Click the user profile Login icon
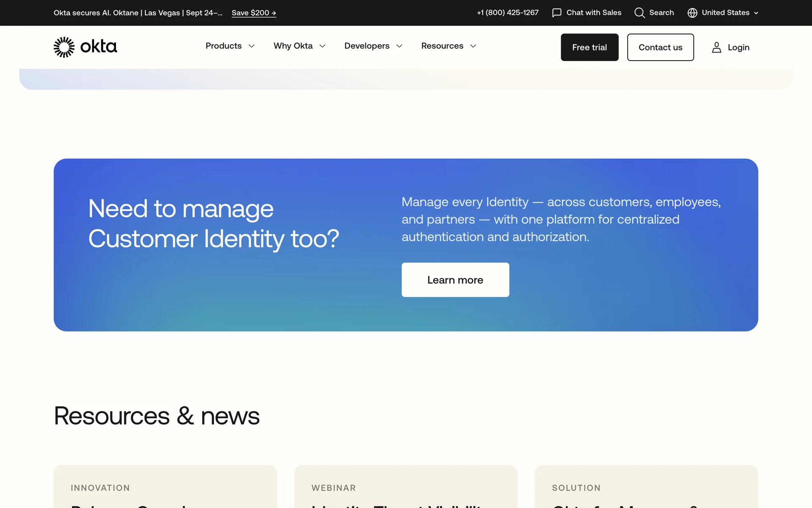812x508 pixels. [x=716, y=47]
